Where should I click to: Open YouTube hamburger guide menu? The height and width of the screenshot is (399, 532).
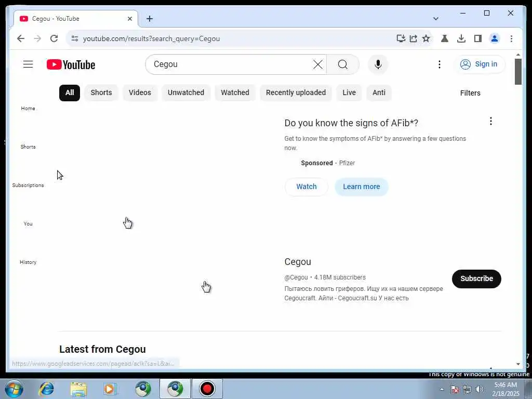[x=28, y=64]
